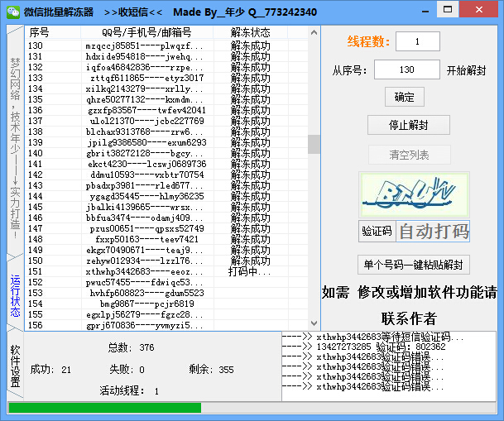Select row 131 hdxide954818
The width and height of the screenshot is (504, 421).
coord(166,56)
